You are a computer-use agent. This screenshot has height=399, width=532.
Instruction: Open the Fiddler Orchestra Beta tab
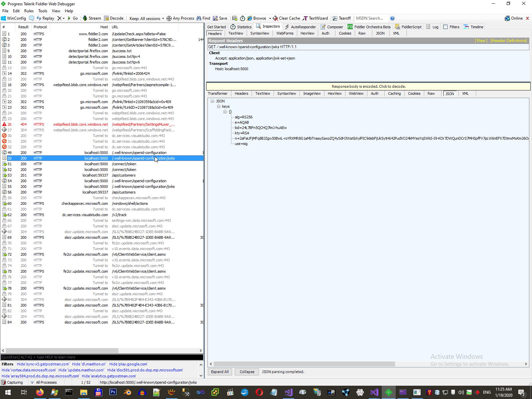click(369, 27)
